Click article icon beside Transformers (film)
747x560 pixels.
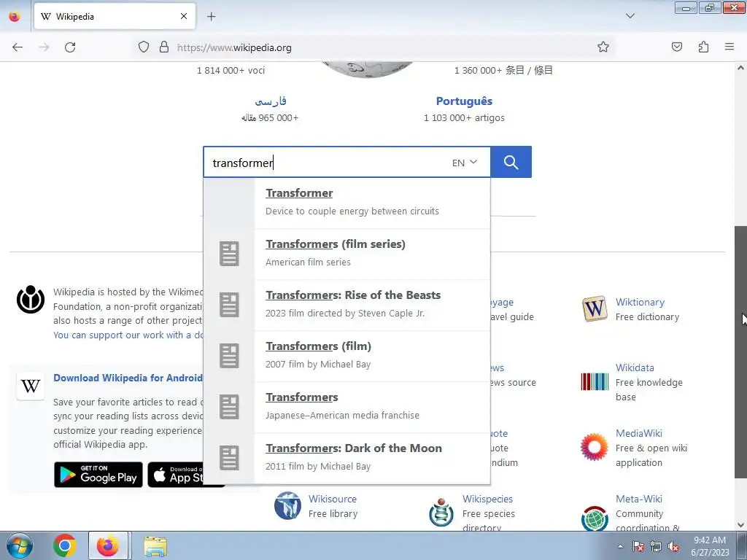point(229,356)
